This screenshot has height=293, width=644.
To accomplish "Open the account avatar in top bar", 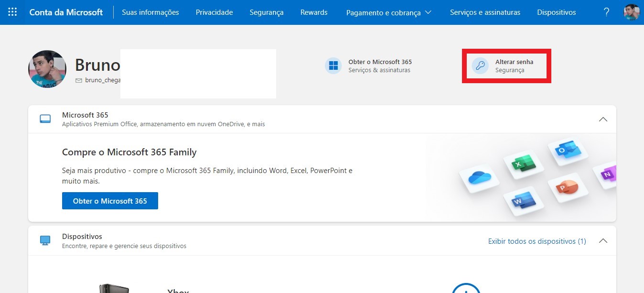I will tap(632, 12).
